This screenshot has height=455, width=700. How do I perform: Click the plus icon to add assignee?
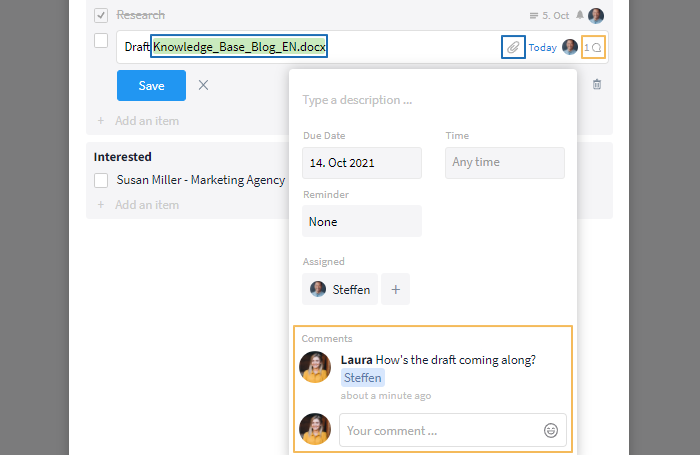pyautogui.click(x=395, y=289)
